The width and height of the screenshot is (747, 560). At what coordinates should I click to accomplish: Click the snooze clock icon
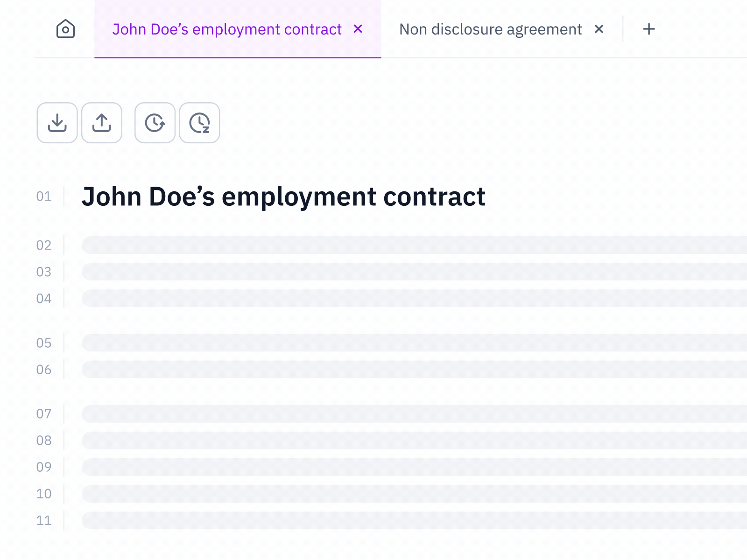[x=199, y=123]
